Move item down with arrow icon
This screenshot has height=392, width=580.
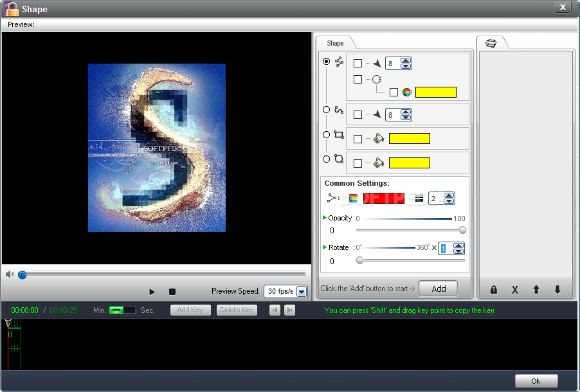point(557,290)
